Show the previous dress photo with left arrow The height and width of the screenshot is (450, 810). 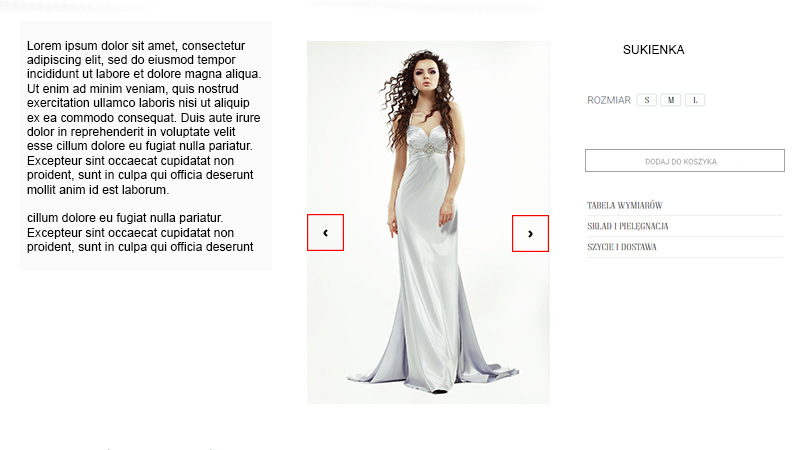click(325, 232)
